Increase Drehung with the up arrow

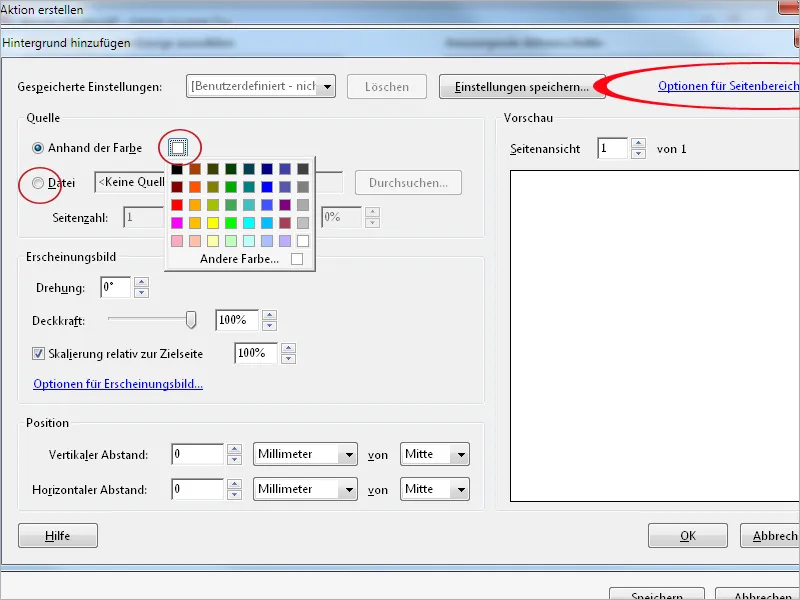pyautogui.click(x=141, y=282)
